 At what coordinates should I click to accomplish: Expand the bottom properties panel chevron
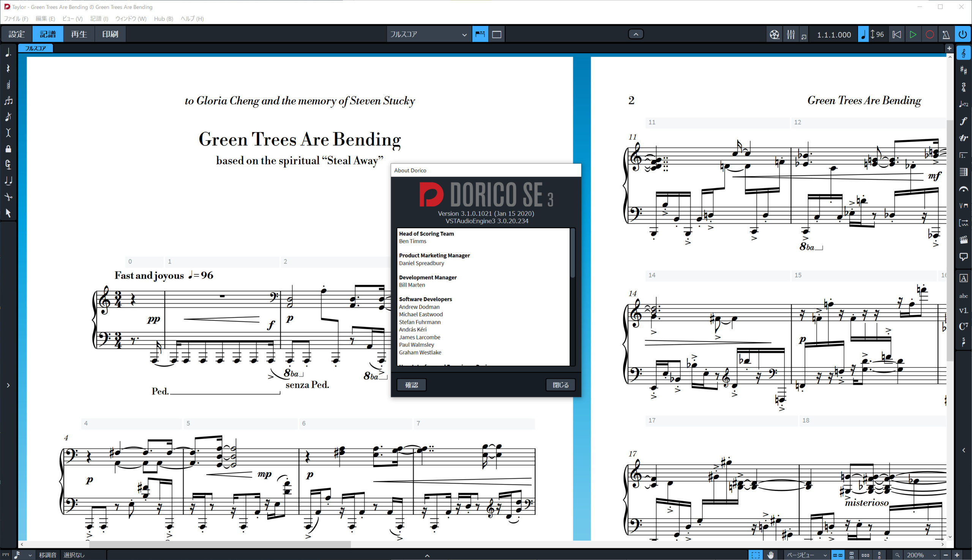pos(427,555)
